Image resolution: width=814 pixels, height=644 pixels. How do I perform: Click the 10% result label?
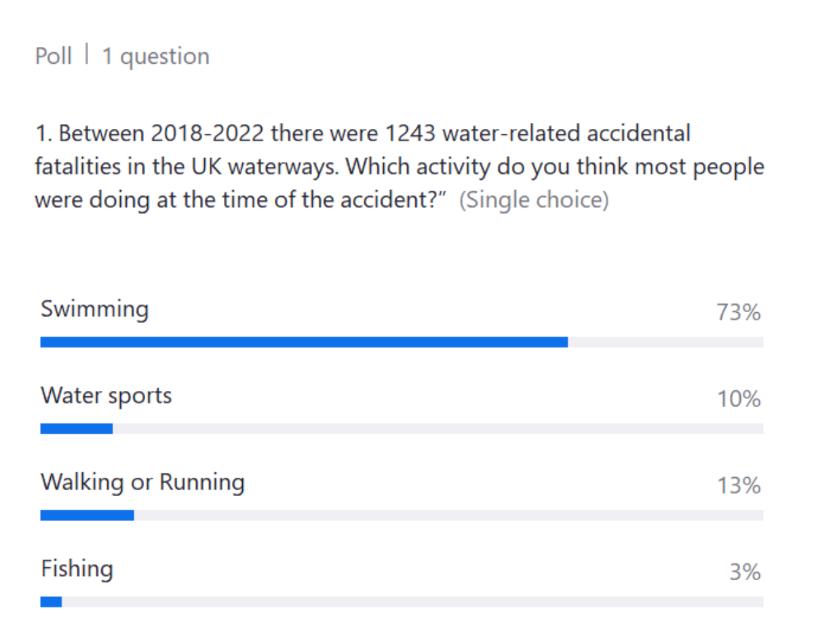(x=739, y=399)
